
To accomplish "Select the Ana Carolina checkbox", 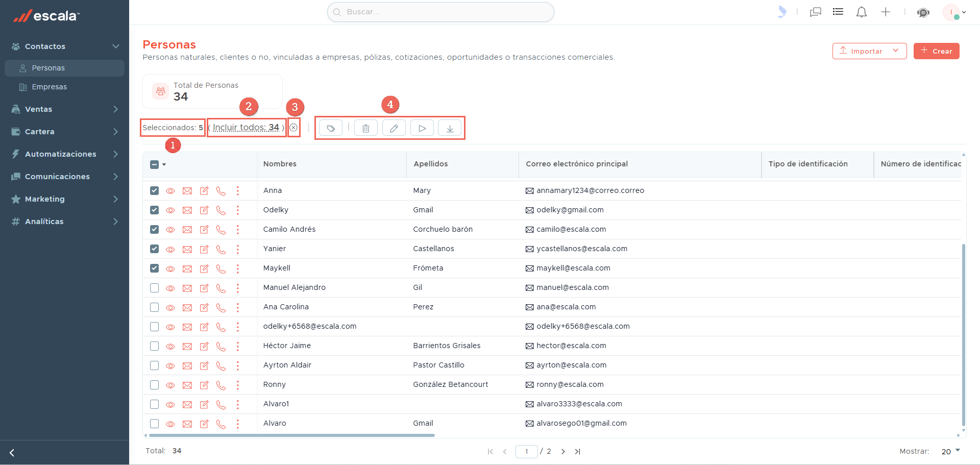I will [x=155, y=307].
